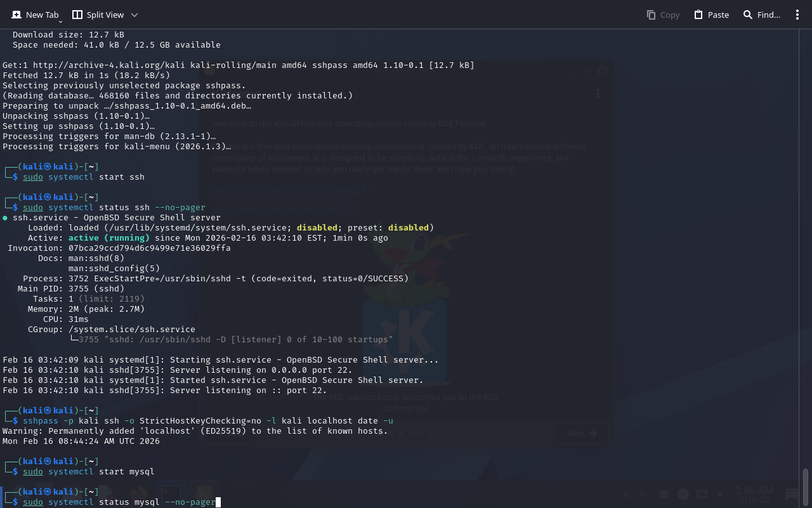Screen dimensions: 812x508
Task: Click the 'sudo systemctl start mysql' command
Action: pos(89,472)
